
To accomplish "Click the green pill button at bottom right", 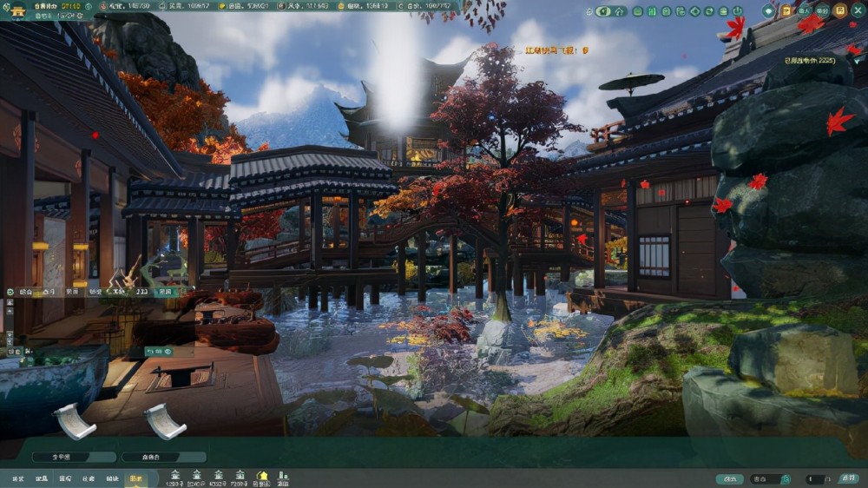I will pos(730,479).
